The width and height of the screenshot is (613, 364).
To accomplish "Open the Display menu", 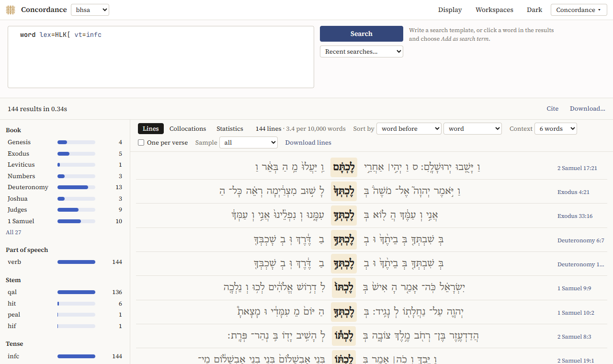I will (x=450, y=10).
